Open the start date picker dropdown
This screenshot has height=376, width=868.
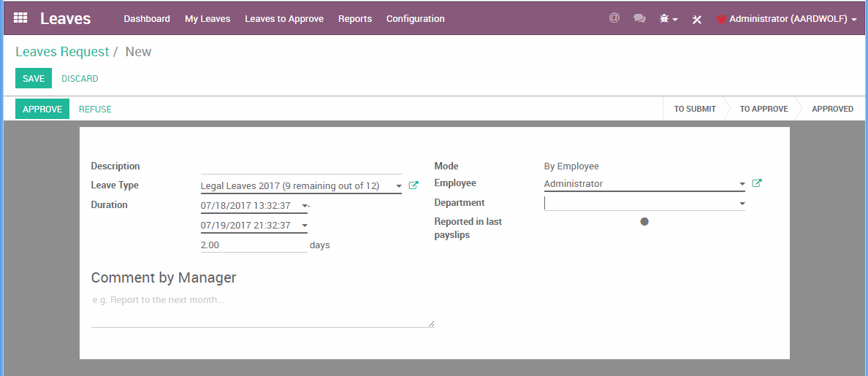pos(305,206)
